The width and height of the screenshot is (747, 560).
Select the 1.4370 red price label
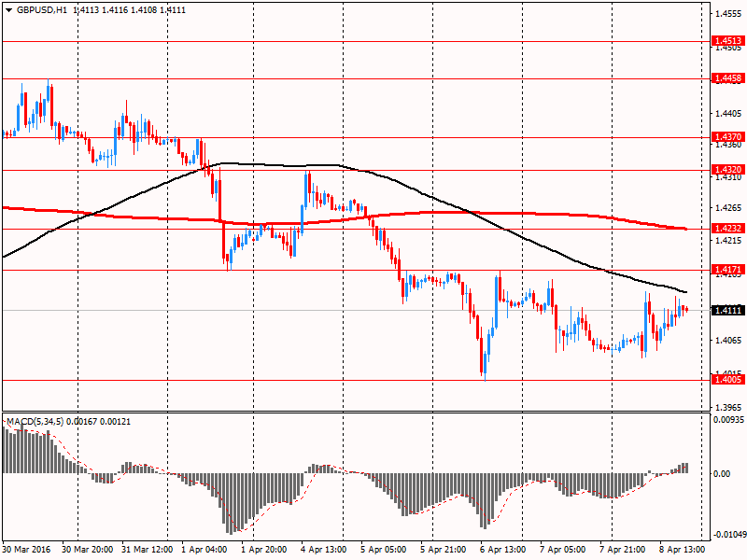coord(728,137)
